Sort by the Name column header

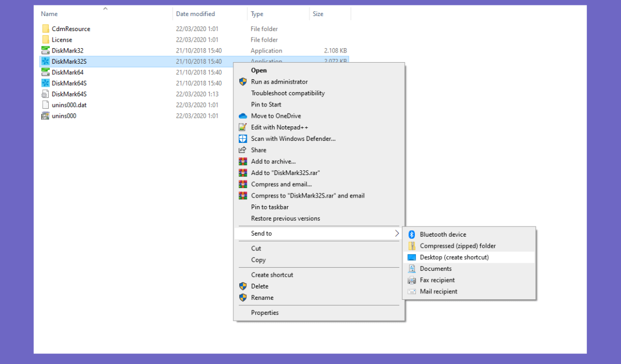tap(49, 14)
